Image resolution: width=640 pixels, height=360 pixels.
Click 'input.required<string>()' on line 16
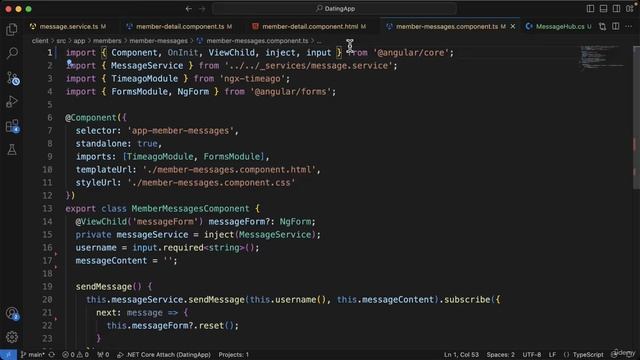(x=193, y=248)
